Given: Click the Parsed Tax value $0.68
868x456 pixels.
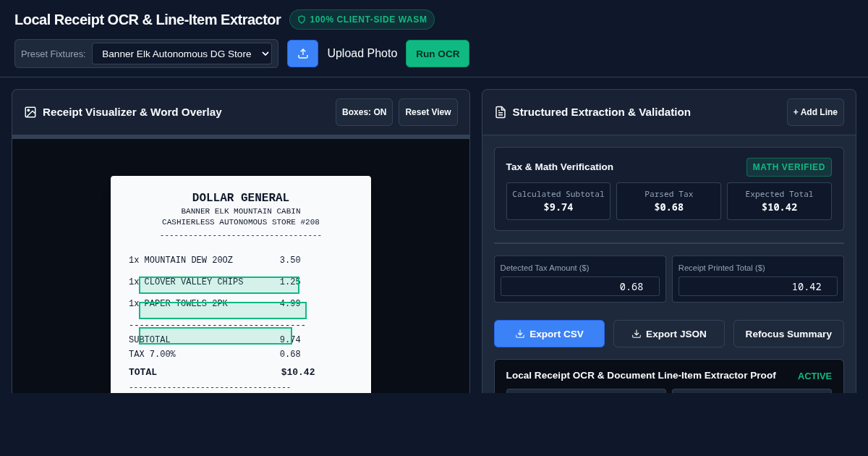Looking at the screenshot, I should [669, 207].
